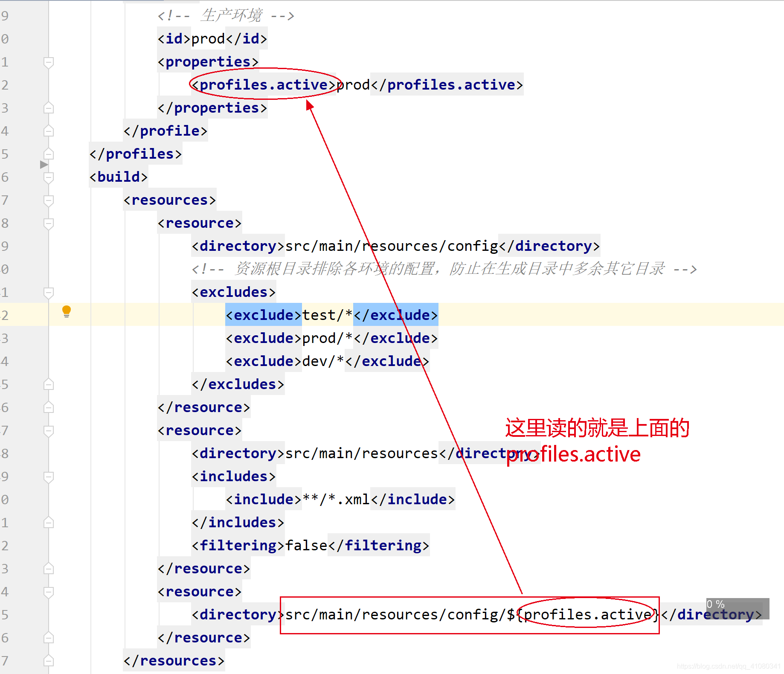Viewport: 784px width, 674px height.
Task: Click the circled profiles.active property tag
Action: tap(263, 84)
